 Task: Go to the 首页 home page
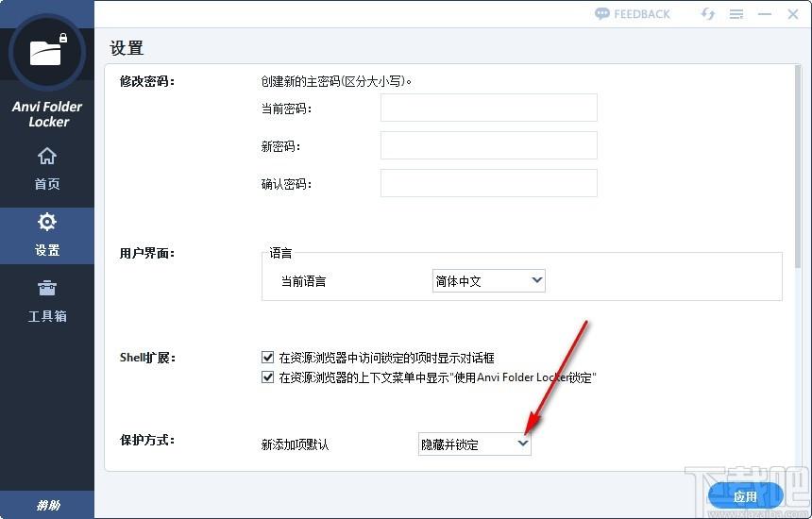46,169
